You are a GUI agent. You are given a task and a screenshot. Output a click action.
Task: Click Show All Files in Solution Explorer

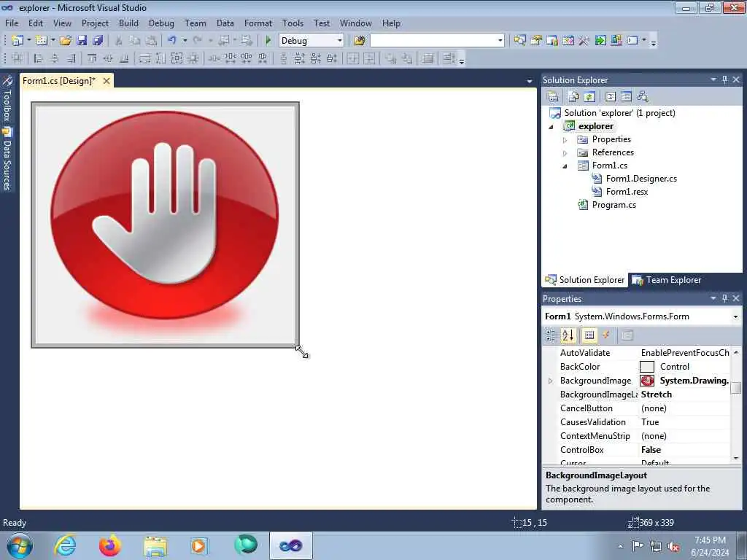(573, 97)
